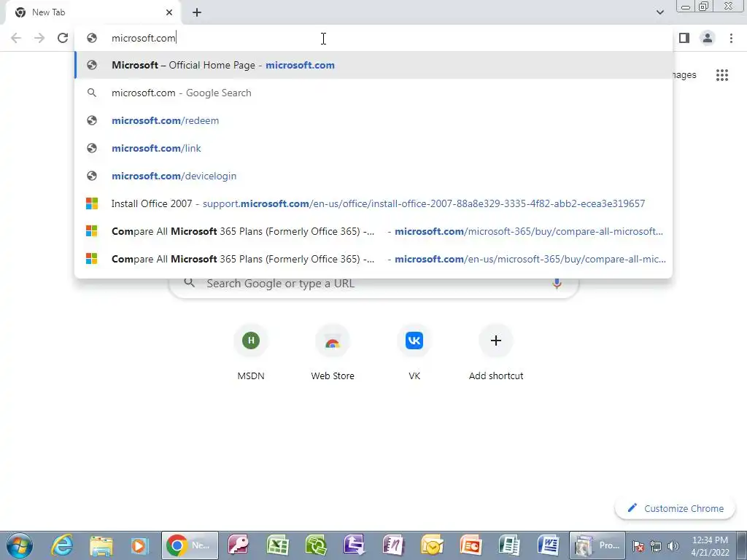Open a new tab with plus button
747x560 pixels.
[197, 12]
